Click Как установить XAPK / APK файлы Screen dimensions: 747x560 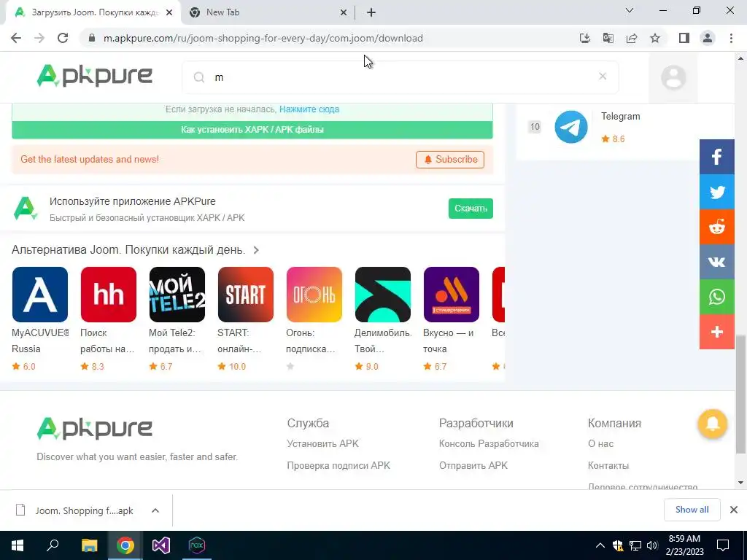click(x=252, y=130)
